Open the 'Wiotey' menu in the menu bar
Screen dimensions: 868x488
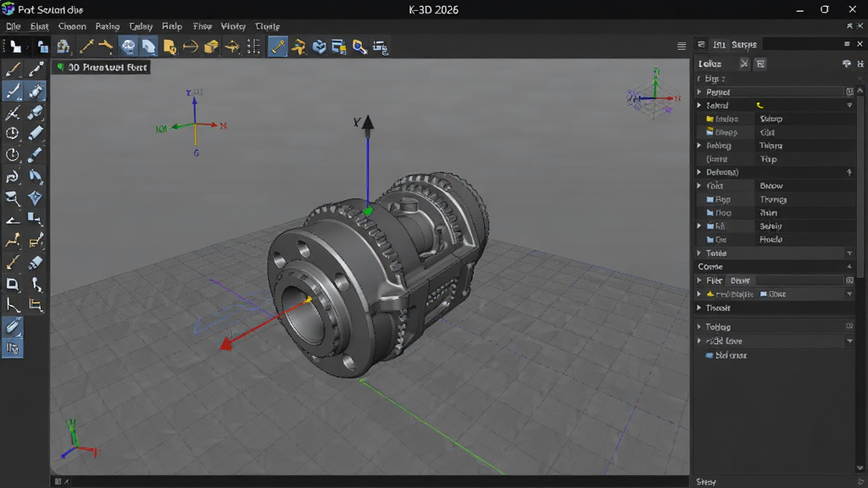coord(233,26)
